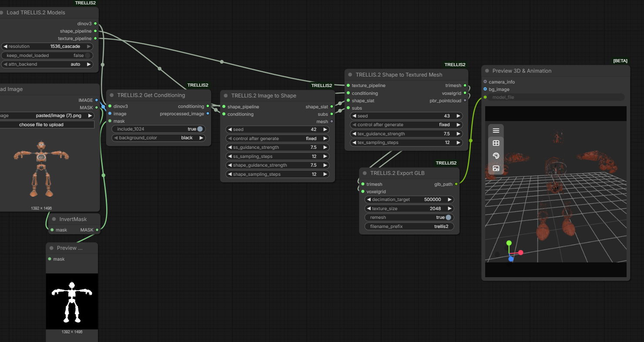Click the [BETA] badge above Preview 3D

pos(620,61)
